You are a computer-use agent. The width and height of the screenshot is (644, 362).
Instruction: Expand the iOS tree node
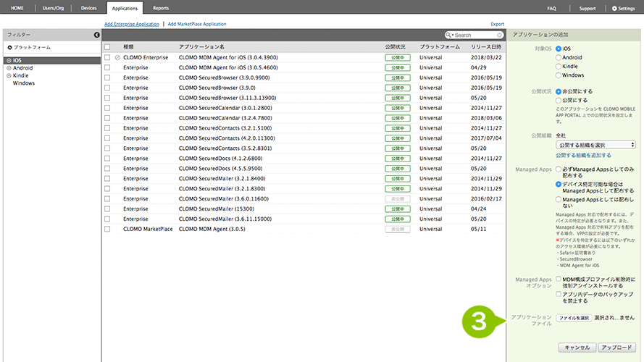click(9, 60)
